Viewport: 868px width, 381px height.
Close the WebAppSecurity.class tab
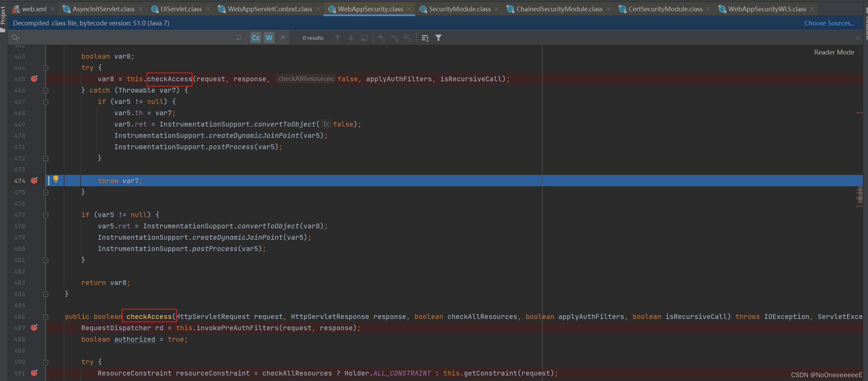pyautogui.click(x=409, y=9)
